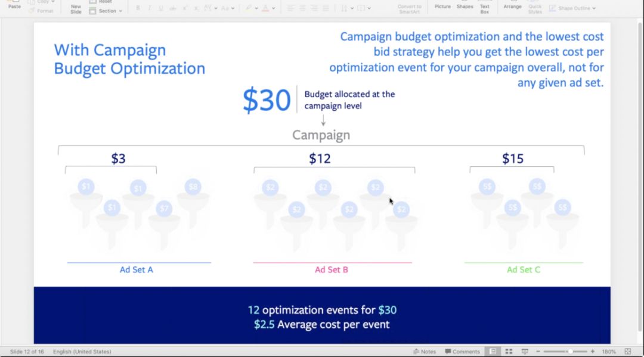Screen dimensions: 644x357
Task: Open the Change Case (Aa) dropdown
Action: [x=228, y=8]
